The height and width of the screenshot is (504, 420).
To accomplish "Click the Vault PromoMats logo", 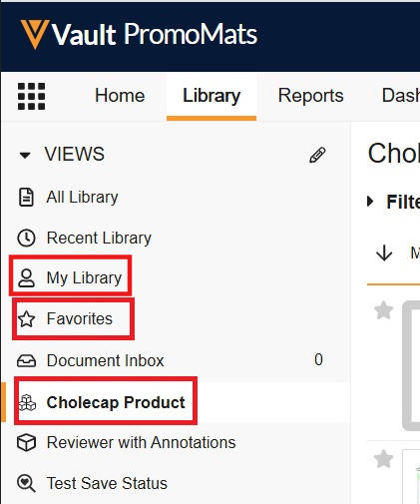I will [x=139, y=34].
